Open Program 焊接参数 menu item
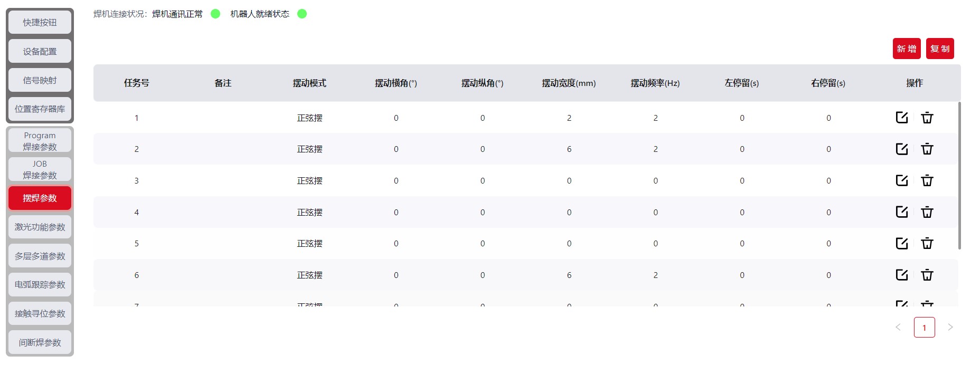Image resolution: width=980 pixels, height=365 pixels. [x=40, y=141]
